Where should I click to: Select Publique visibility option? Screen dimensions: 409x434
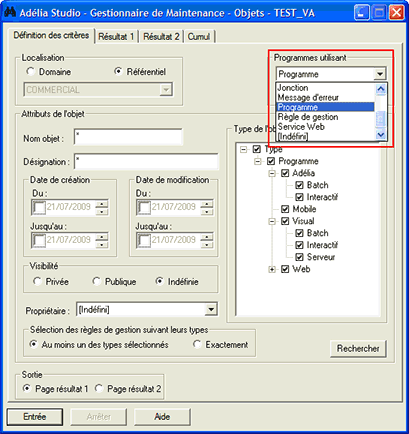[97, 281]
